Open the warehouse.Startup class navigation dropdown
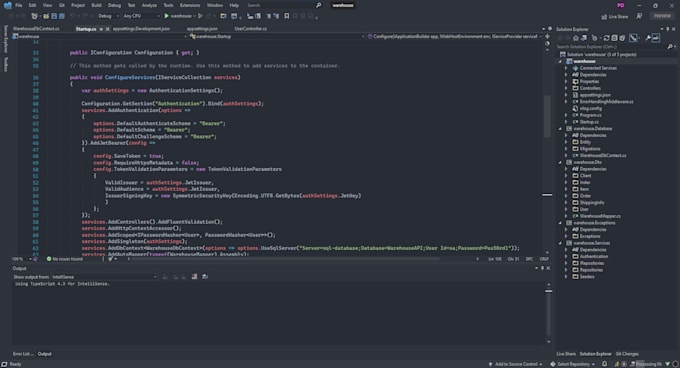The width and height of the screenshot is (680, 368). 277,37
